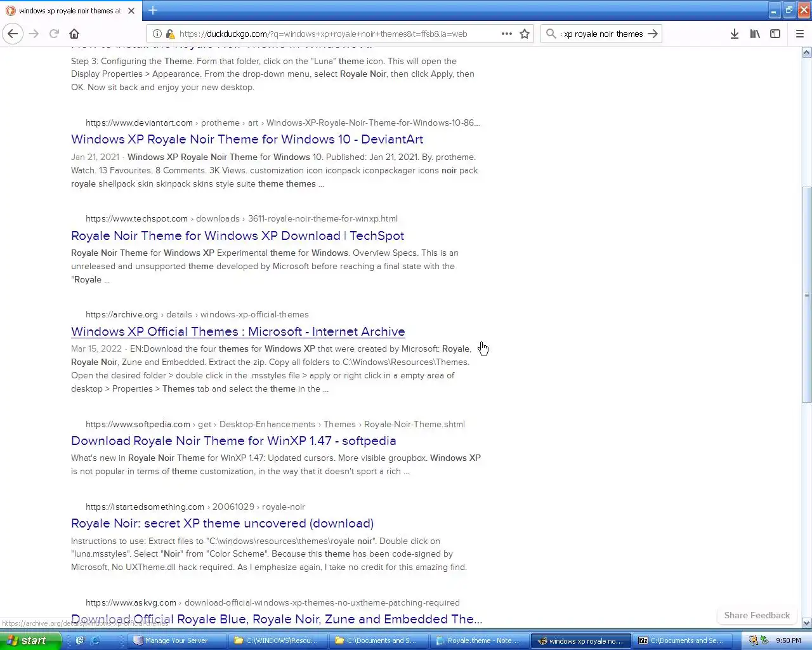Open Royale Noir Theme TechSpot download result

(237, 235)
